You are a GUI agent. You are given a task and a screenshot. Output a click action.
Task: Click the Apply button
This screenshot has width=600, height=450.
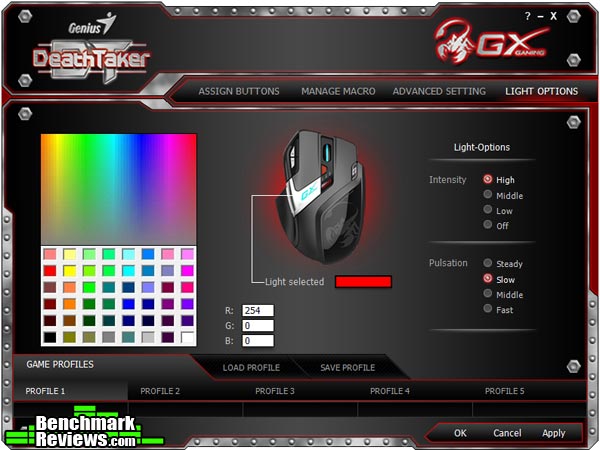(554, 433)
